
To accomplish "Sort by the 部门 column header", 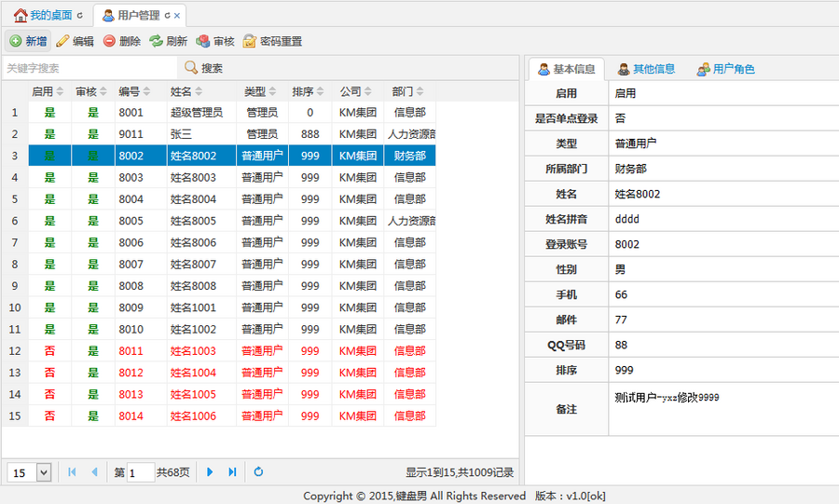I will (x=409, y=91).
